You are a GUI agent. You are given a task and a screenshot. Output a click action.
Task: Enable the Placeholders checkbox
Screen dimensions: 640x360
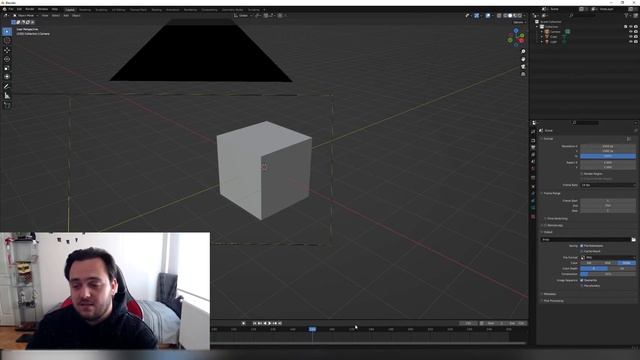pyautogui.click(x=582, y=286)
